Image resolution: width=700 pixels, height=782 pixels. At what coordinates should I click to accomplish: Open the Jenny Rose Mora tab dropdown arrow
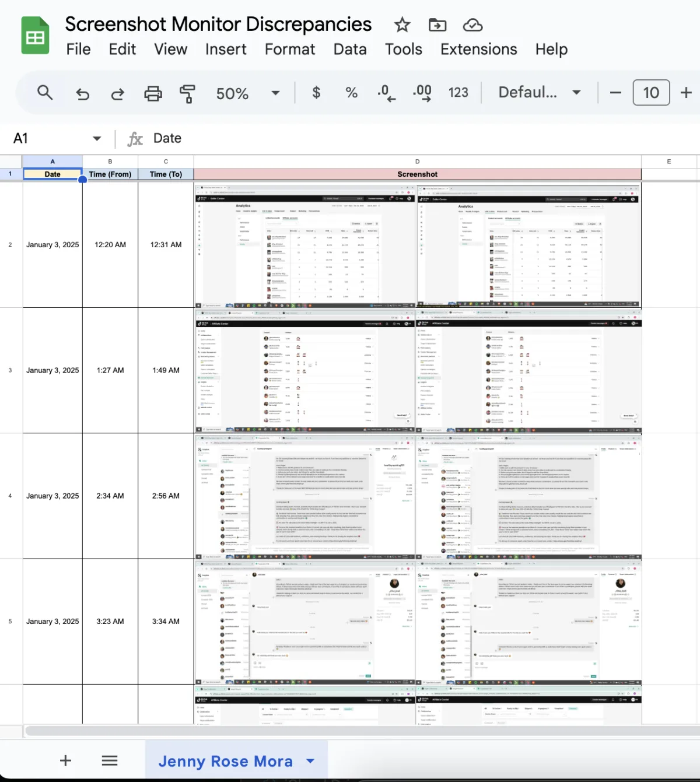pos(310,761)
